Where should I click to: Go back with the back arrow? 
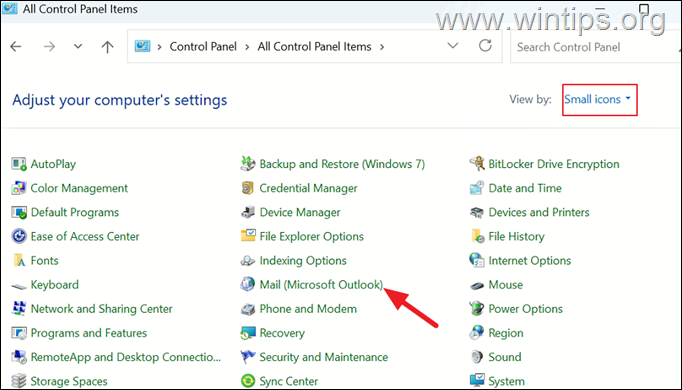[x=16, y=47]
